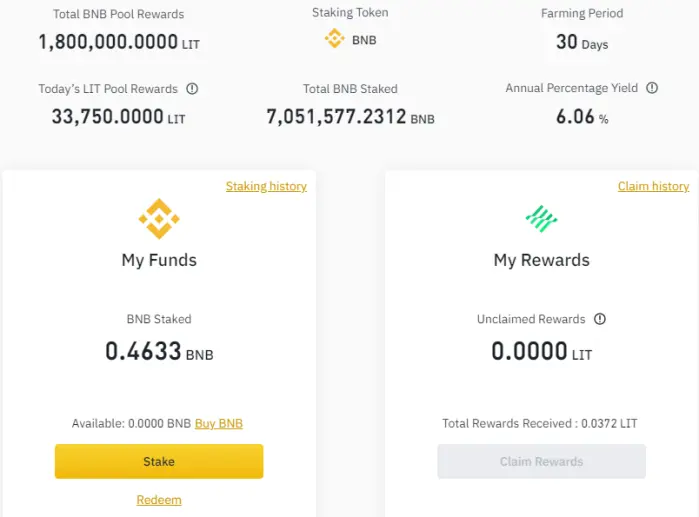
Task: Open Claim history
Action: pyautogui.click(x=653, y=186)
